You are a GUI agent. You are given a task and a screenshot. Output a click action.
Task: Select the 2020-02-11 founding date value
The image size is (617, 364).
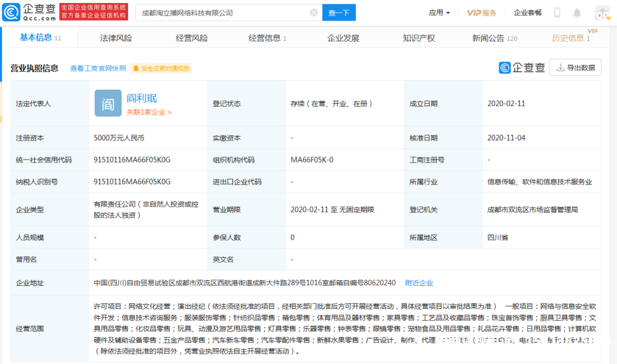click(506, 103)
